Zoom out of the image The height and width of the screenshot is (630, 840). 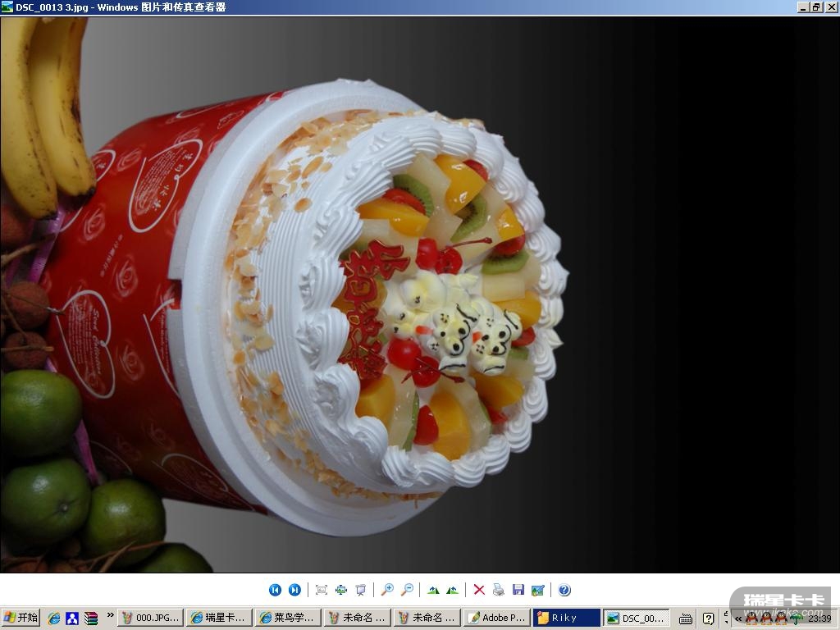pyautogui.click(x=407, y=590)
